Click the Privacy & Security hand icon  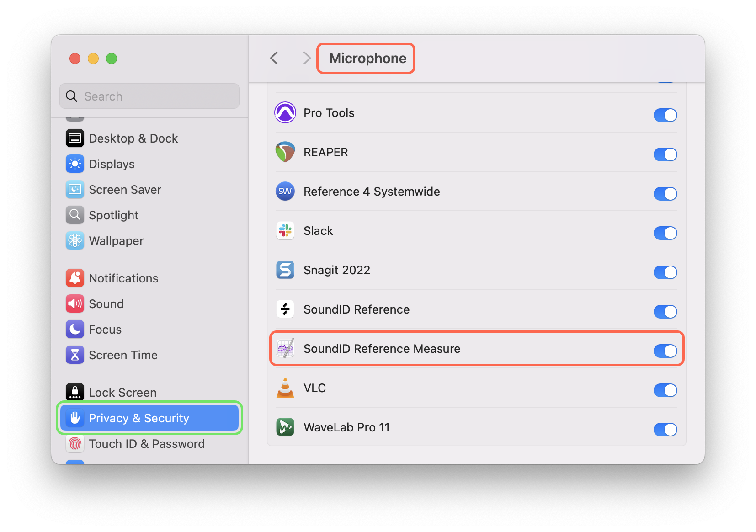75,418
